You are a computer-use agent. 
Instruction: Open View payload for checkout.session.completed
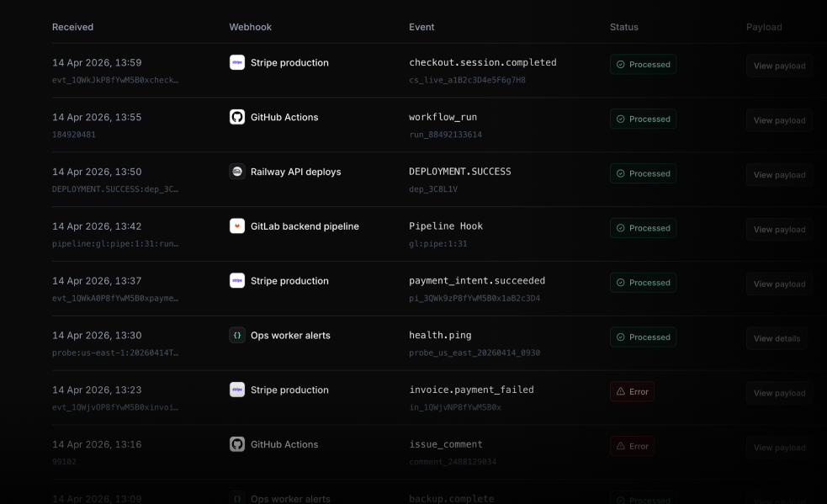(x=778, y=65)
